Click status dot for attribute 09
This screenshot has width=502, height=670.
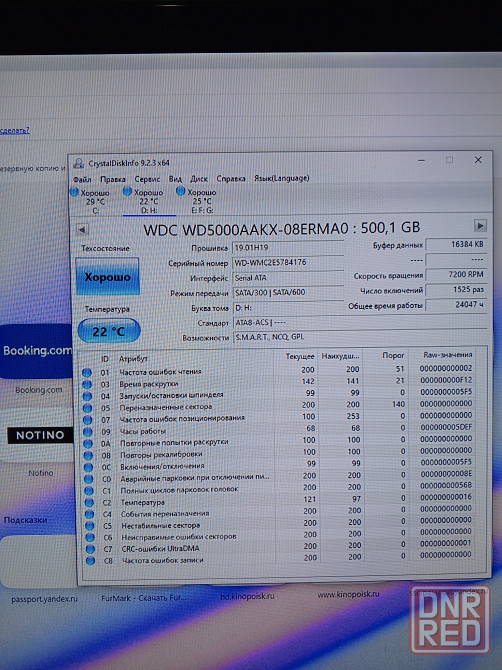click(88, 432)
